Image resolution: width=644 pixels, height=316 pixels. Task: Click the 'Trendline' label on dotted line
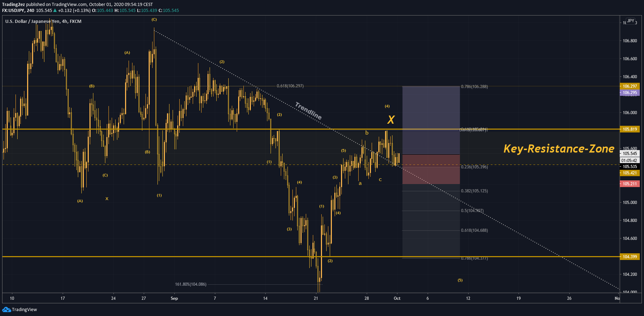point(308,111)
